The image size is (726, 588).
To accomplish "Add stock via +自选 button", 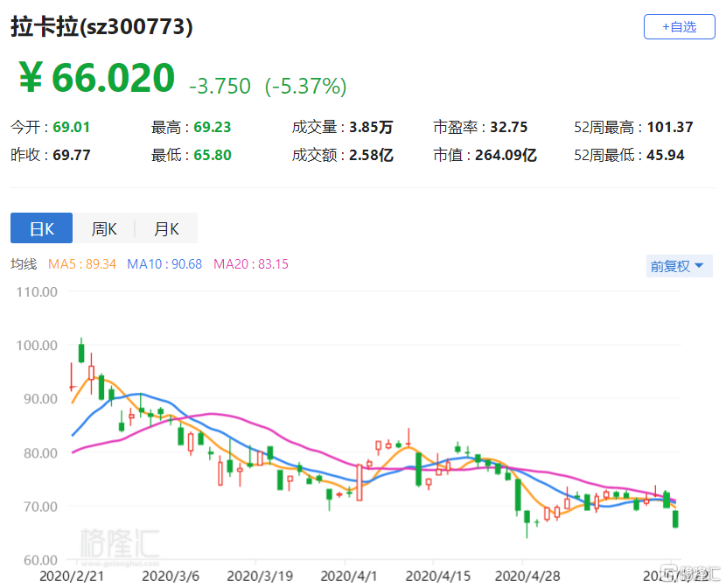I will click(x=680, y=27).
